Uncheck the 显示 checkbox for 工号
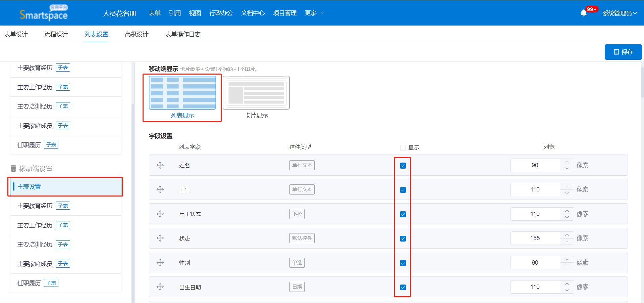Viewport: 644px width, 303px height. click(x=403, y=190)
